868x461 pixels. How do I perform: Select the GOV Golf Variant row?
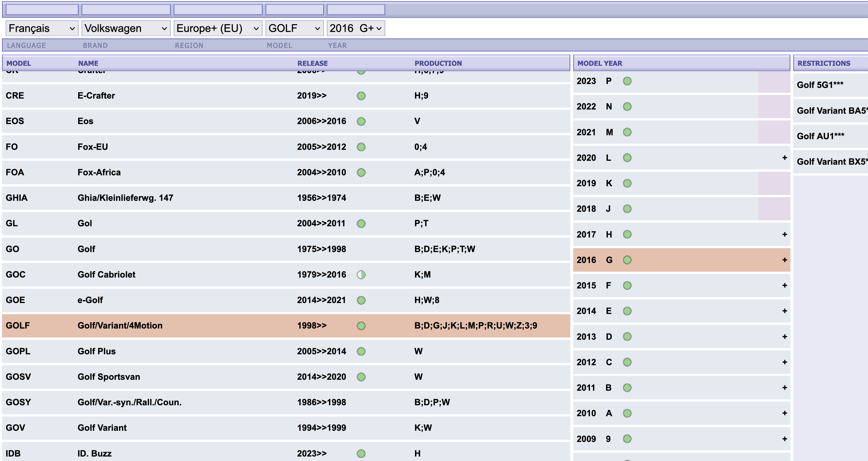(286, 428)
